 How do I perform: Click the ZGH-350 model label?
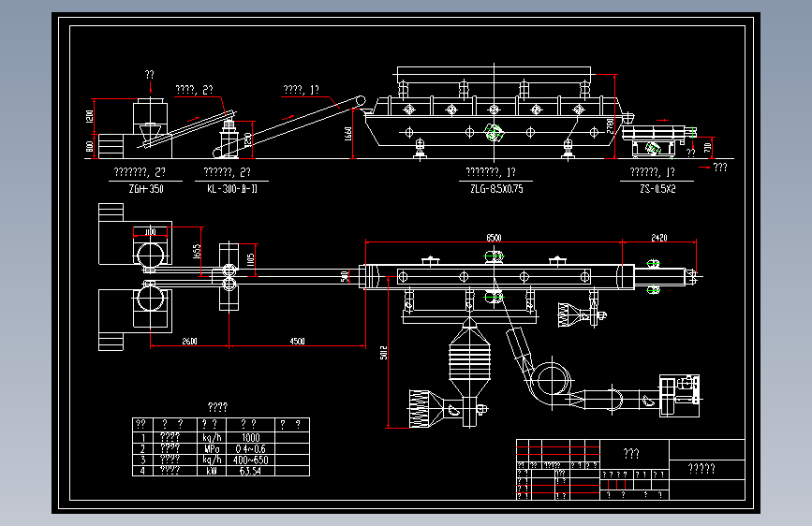146,189
